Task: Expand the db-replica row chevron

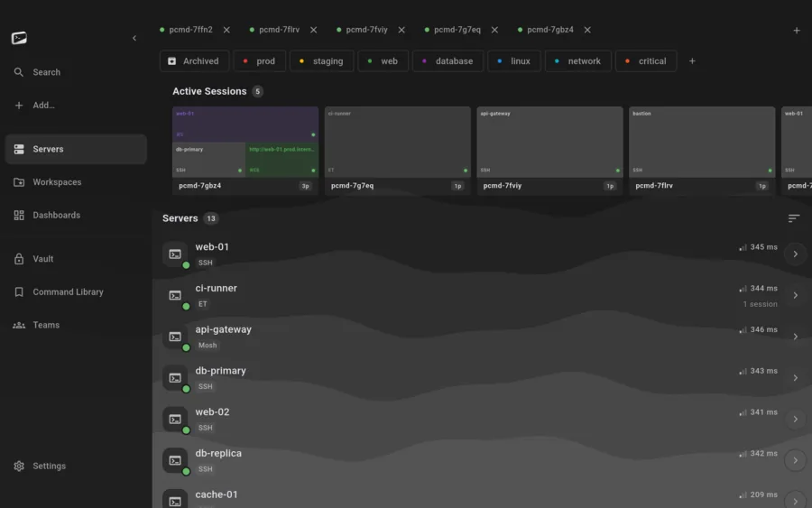Action: coord(796,460)
